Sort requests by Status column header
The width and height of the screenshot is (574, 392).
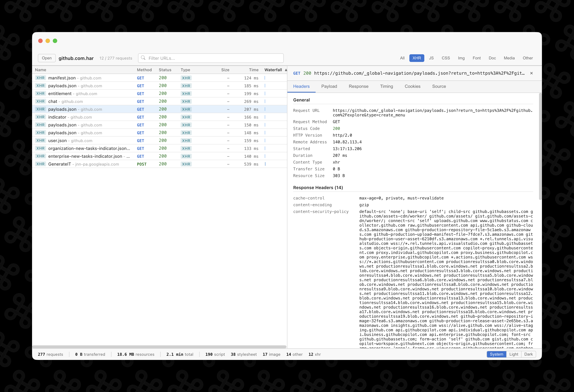click(x=165, y=70)
